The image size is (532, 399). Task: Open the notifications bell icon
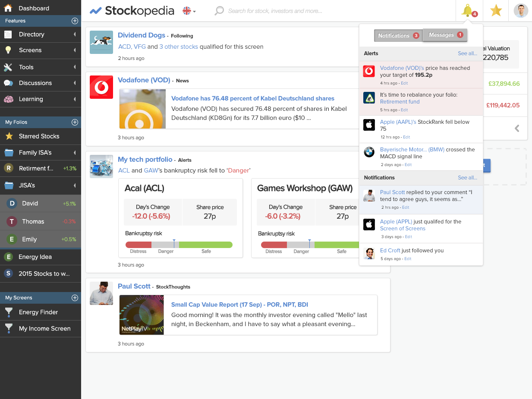tap(467, 10)
